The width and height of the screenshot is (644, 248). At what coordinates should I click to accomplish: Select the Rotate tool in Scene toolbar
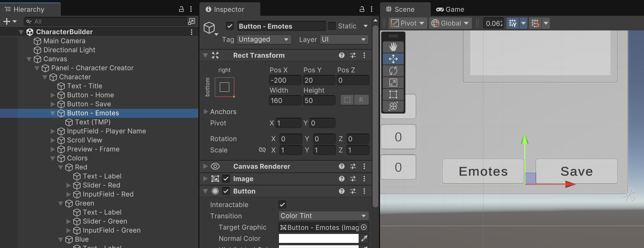click(393, 71)
